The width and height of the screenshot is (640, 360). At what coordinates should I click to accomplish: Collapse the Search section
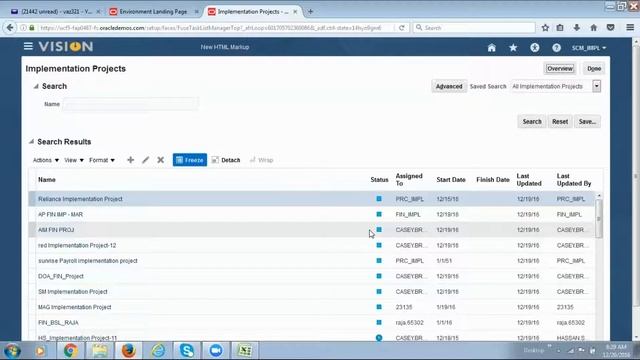tap(36, 87)
